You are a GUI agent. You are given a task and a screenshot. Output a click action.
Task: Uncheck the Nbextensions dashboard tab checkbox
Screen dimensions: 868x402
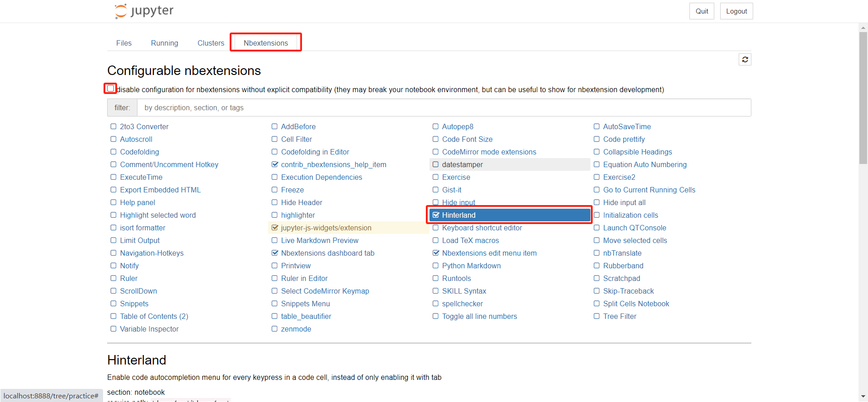pyautogui.click(x=275, y=253)
